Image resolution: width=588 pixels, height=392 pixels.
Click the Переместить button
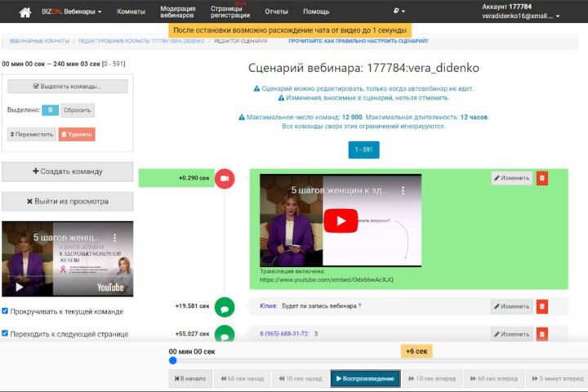point(32,134)
